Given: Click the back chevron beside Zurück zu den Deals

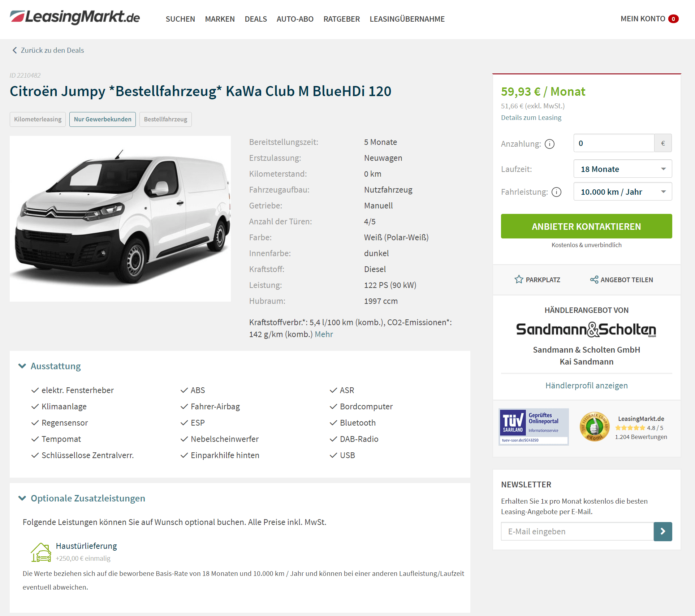Looking at the screenshot, I should (x=15, y=50).
